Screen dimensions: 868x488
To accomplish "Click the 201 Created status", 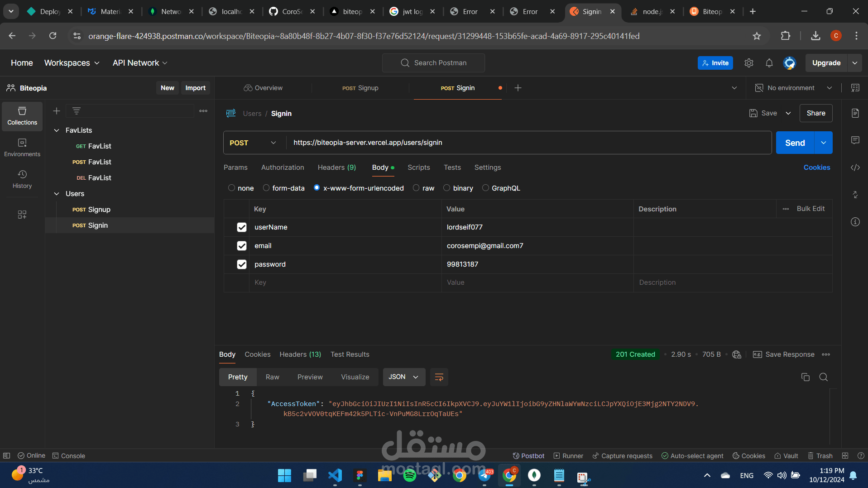I will [635, 354].
